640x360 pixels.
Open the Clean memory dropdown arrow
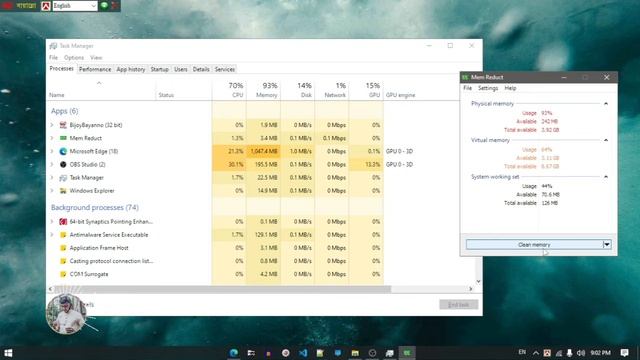point(607,244)
